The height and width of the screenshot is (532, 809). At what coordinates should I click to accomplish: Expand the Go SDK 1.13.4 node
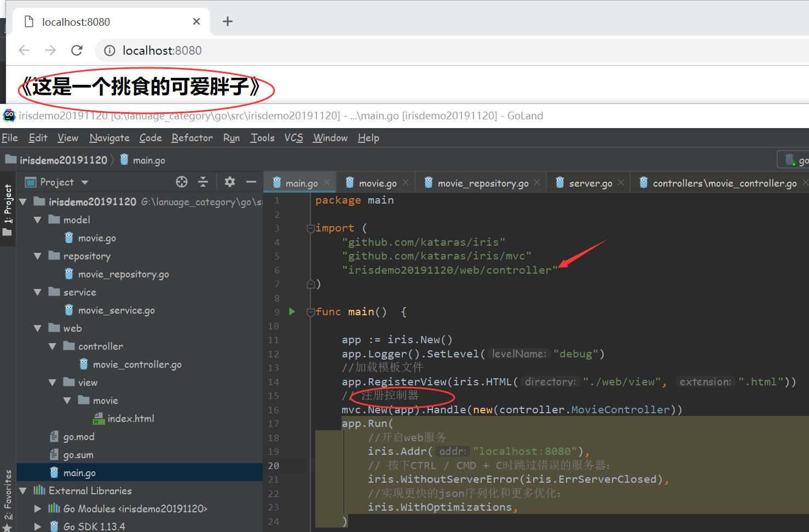coord(38,527)
